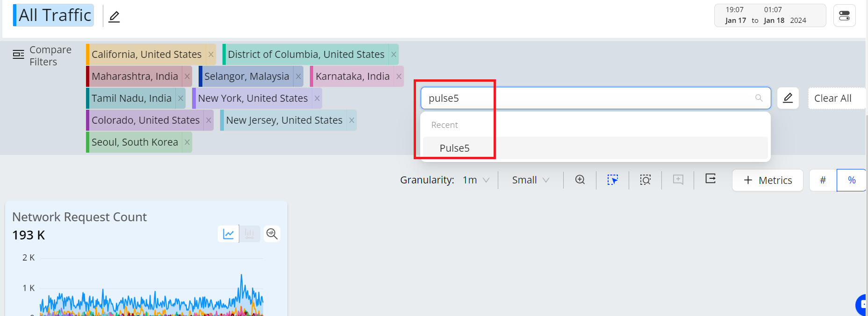Activate the dashed rectangle selection tool
Screen dimensions: 868x316
[x=612, y=180]
